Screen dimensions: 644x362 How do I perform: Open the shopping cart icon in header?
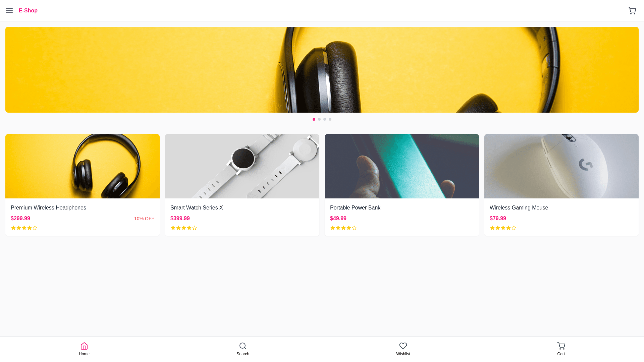[x=632, y=11]
